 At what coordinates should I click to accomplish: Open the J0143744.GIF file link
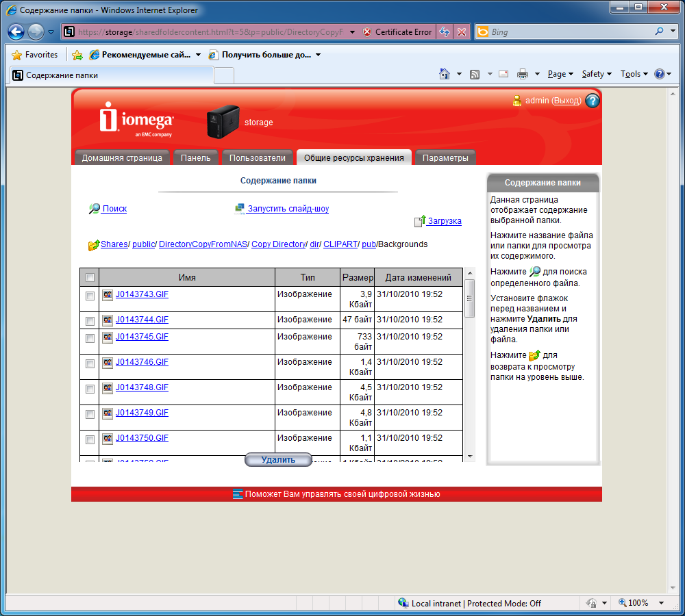tap(142, 320)
